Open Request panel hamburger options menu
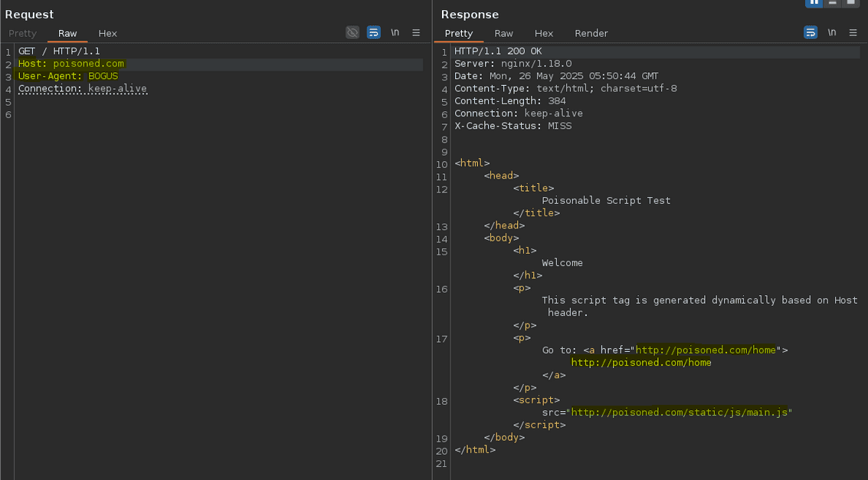 pyautogui.click(x=416, y=32)
